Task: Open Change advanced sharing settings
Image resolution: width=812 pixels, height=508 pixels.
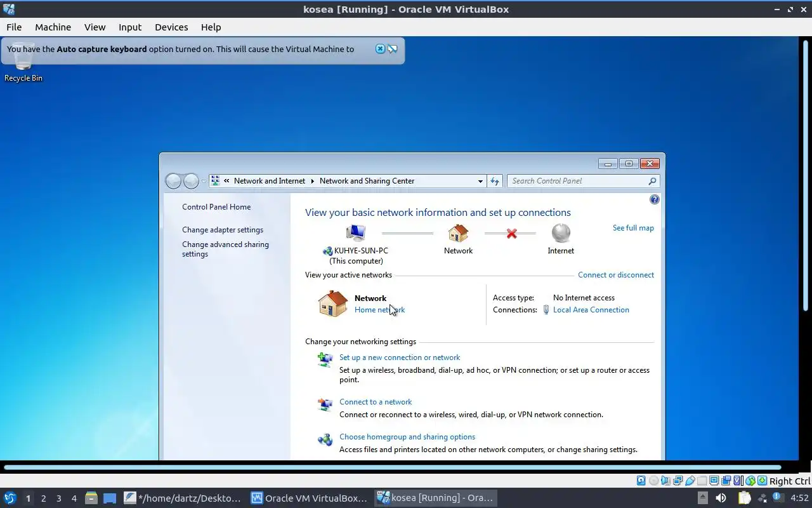Action: tap(225, 249)
